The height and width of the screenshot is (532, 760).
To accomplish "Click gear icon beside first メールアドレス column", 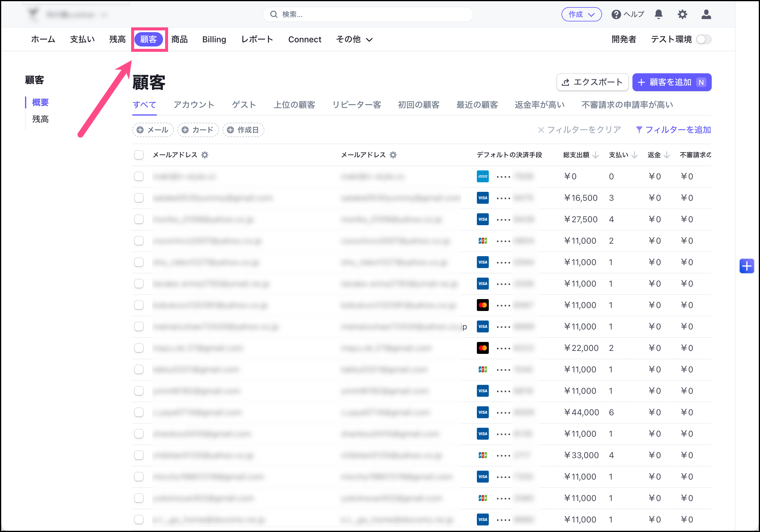I will [x=205, y=155].
